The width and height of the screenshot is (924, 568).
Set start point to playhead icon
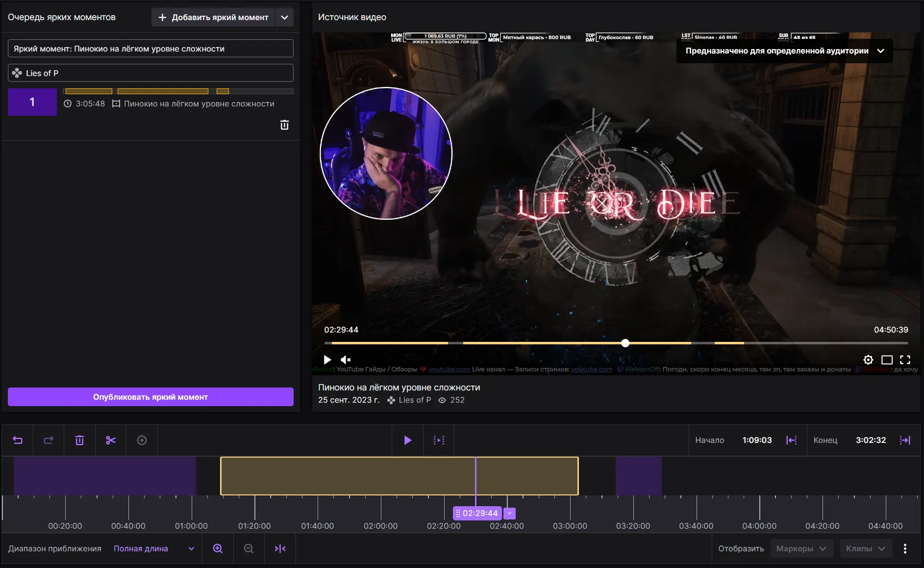pos(792,440)
